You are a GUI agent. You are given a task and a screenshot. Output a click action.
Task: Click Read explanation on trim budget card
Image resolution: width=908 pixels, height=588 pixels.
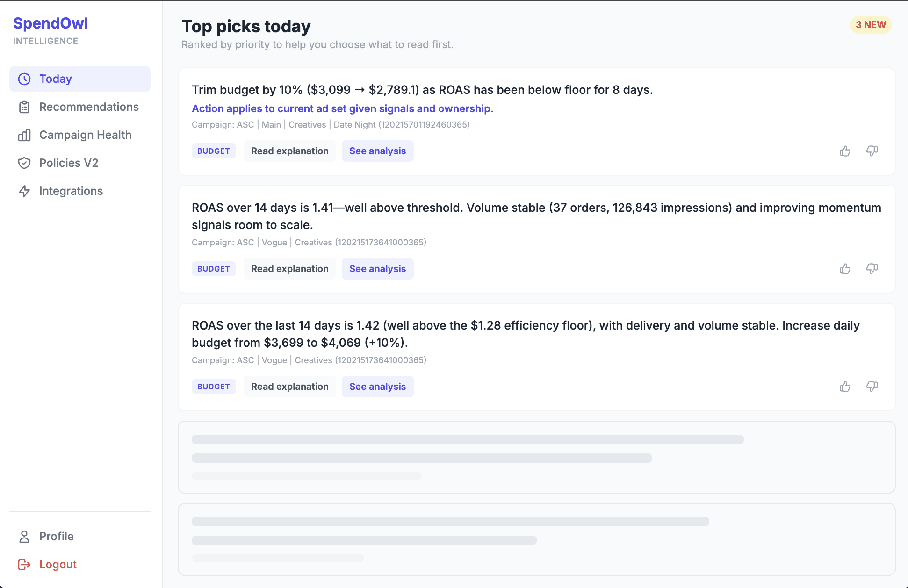pos(289,151)
